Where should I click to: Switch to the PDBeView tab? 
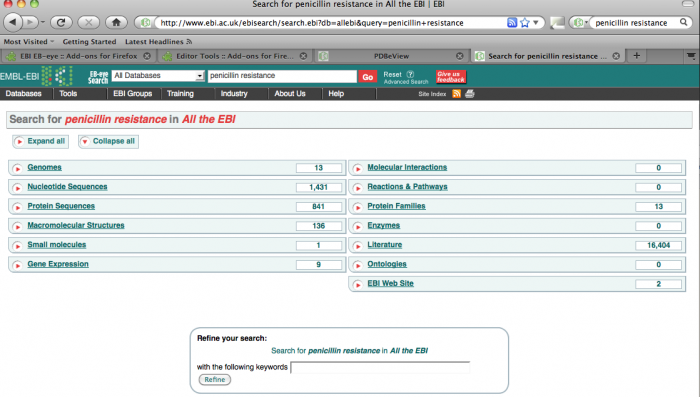click(x=391, y=56)
